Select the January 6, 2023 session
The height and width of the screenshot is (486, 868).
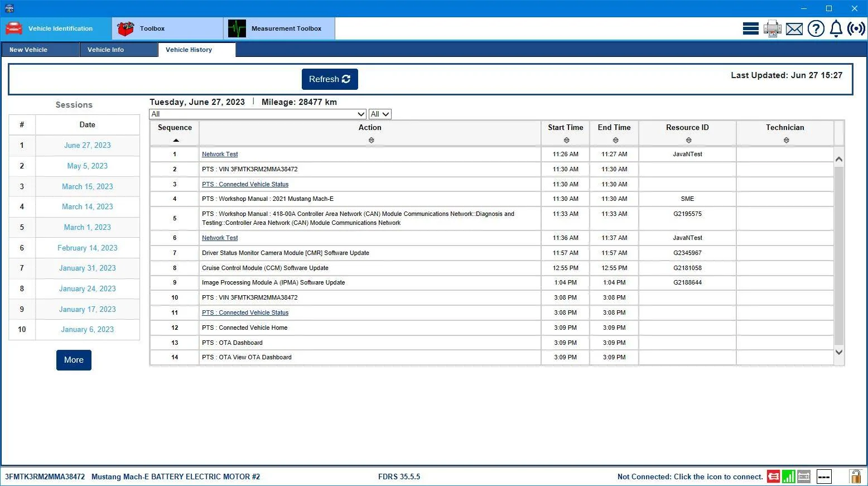coord(88,329)
